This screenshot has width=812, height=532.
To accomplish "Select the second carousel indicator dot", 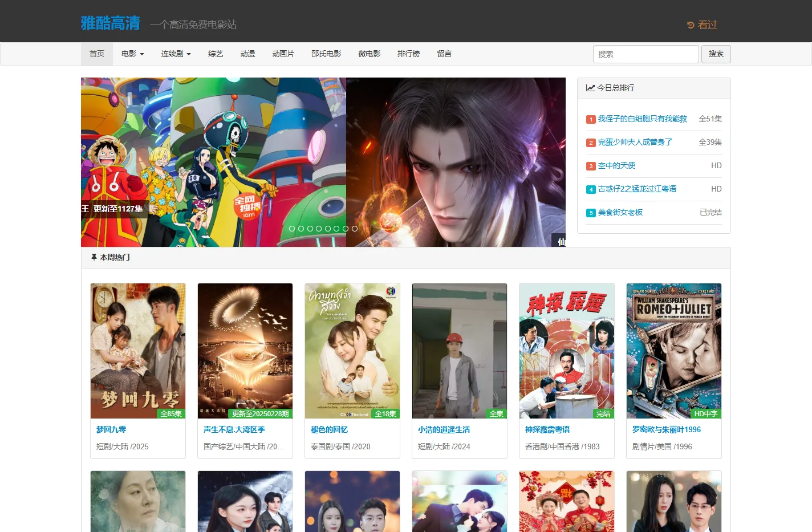I will [301, 229].
